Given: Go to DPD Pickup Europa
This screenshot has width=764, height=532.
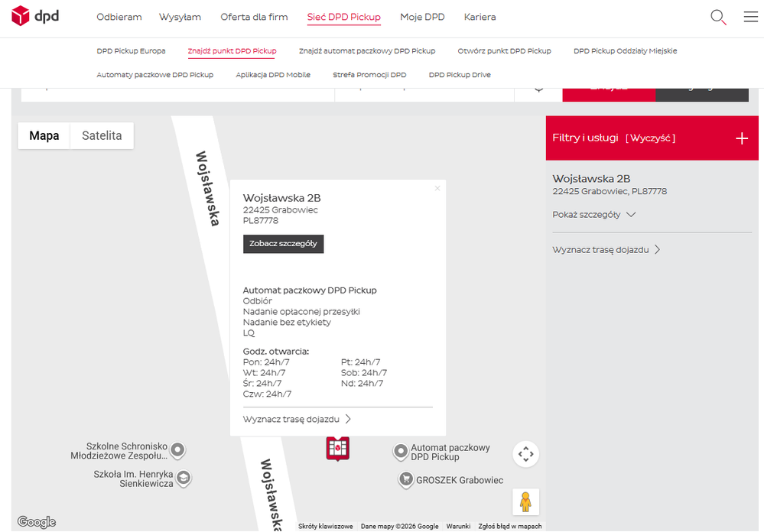Looking at the screenshot, I should [131, 50].
